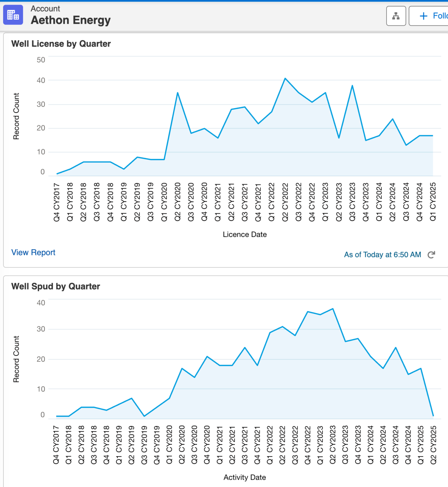Click the Q2 CY2020 spike in license chart

click(x=177, y=93)
